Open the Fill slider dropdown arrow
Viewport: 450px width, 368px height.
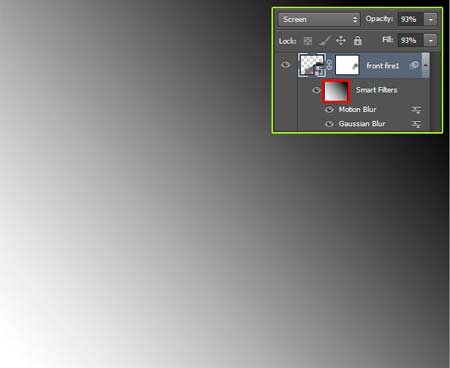430,40
